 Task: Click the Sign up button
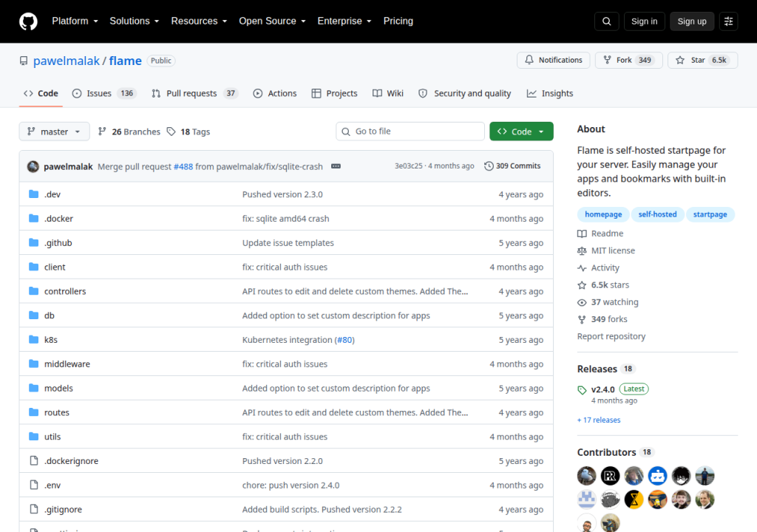point(692,21)
